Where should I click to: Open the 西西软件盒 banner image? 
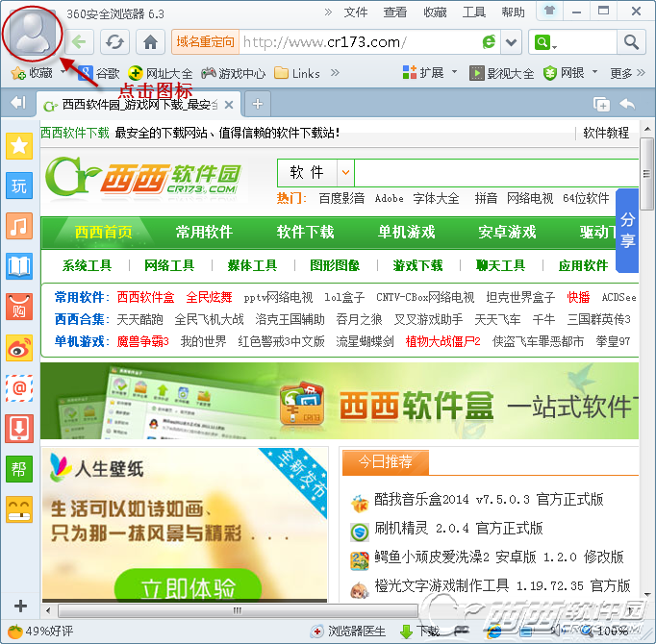point(340,401)
